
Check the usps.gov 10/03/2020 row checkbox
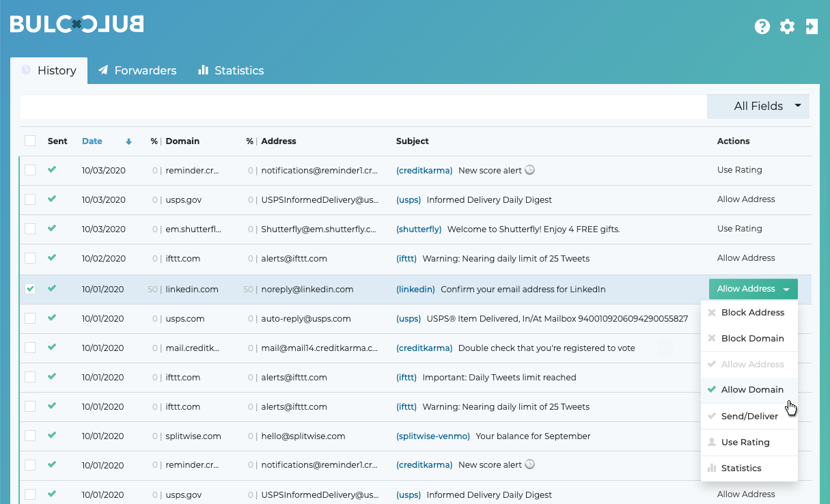click(30, 199)
